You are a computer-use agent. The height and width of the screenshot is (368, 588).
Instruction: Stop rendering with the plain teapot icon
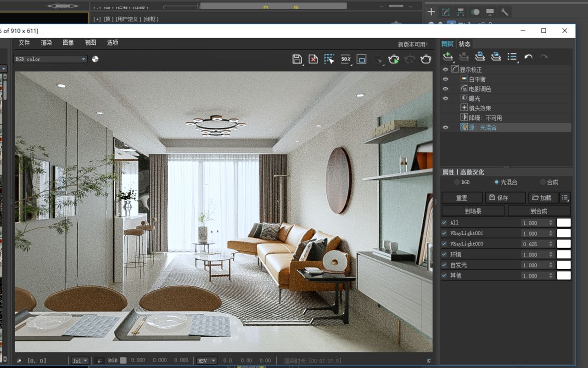coord(426,59)
